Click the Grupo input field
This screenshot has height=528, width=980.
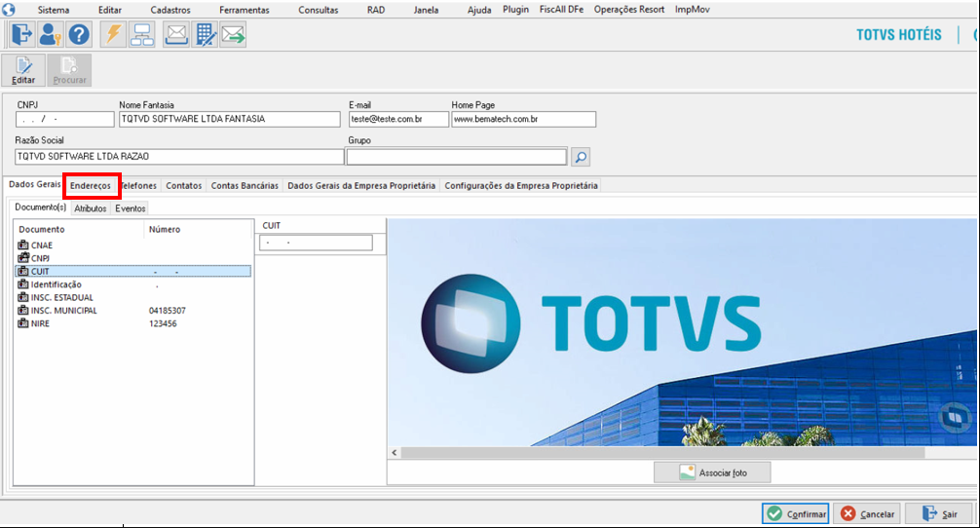tap(457, 156)
